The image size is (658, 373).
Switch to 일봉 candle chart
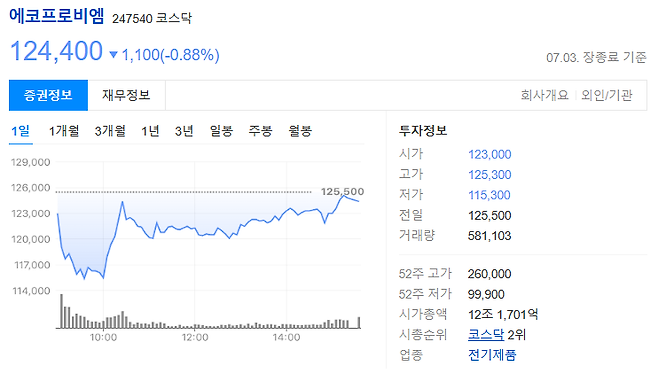[x=221, y=131]
